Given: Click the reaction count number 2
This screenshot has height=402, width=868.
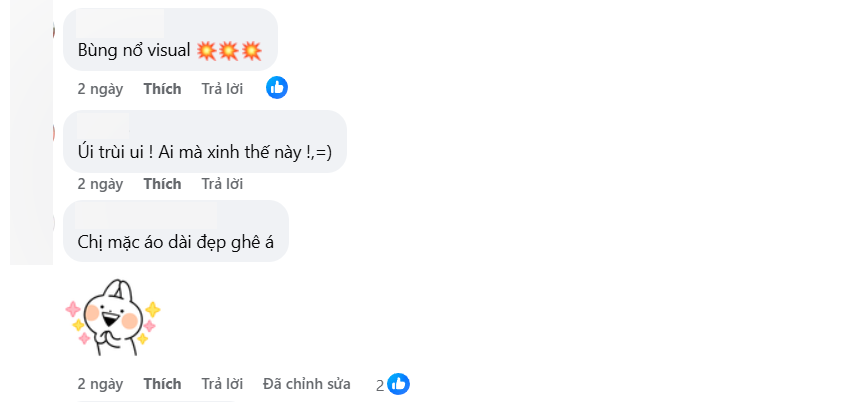Looking at the screenshot, I should tap(380, 385).
